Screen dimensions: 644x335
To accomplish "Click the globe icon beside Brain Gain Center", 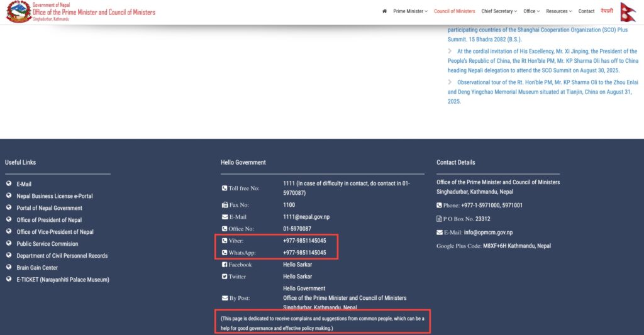I will (x=9, y=267).
